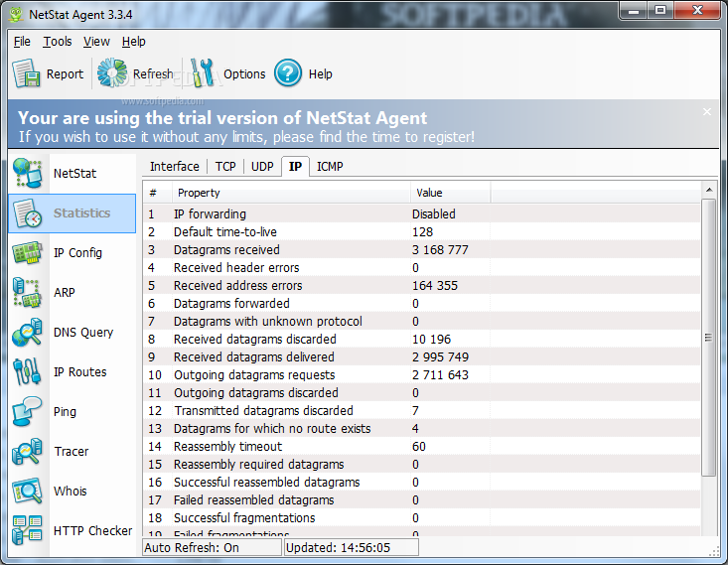Close the trial version banner
728x565 pixels.
coord(706,112)
